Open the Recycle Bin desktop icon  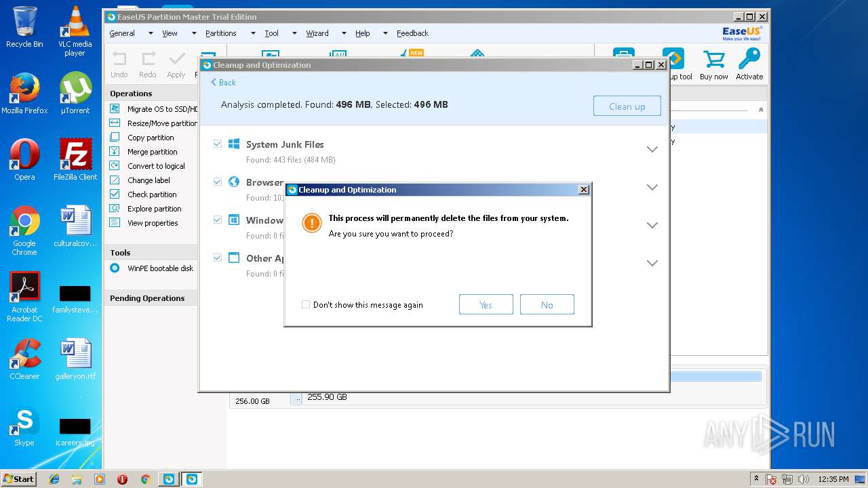[24, 27]
